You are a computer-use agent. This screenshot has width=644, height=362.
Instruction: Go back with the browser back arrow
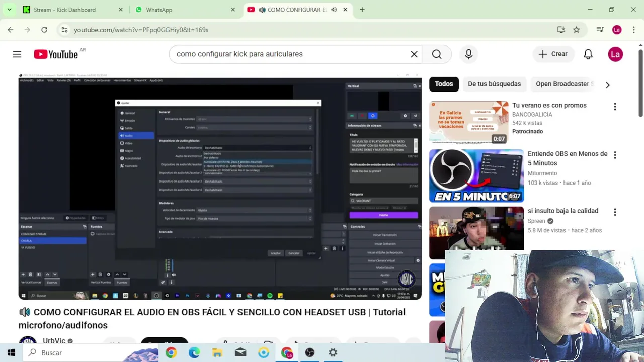(x=11, y=30)
